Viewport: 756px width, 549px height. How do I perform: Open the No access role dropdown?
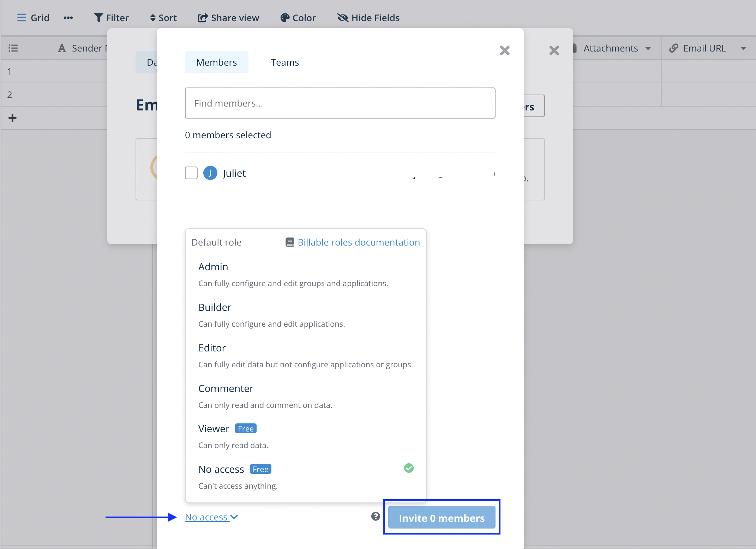point(211,517)
